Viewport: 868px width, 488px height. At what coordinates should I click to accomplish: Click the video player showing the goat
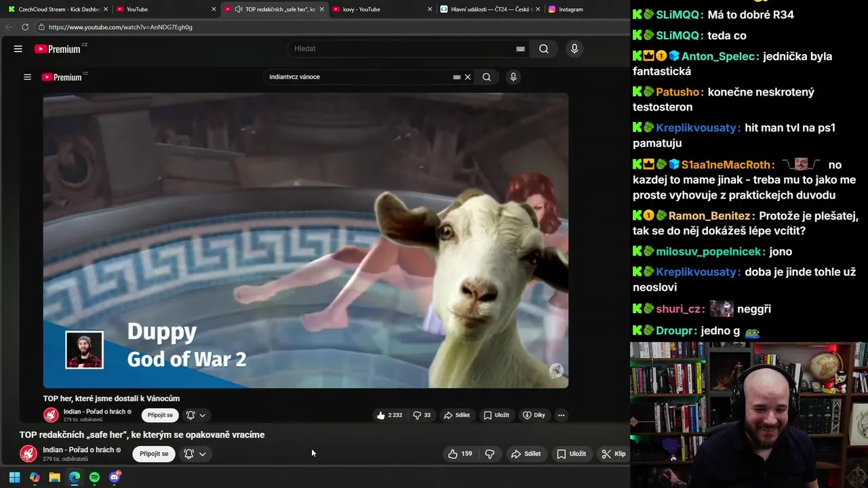(x=306, y=241)
